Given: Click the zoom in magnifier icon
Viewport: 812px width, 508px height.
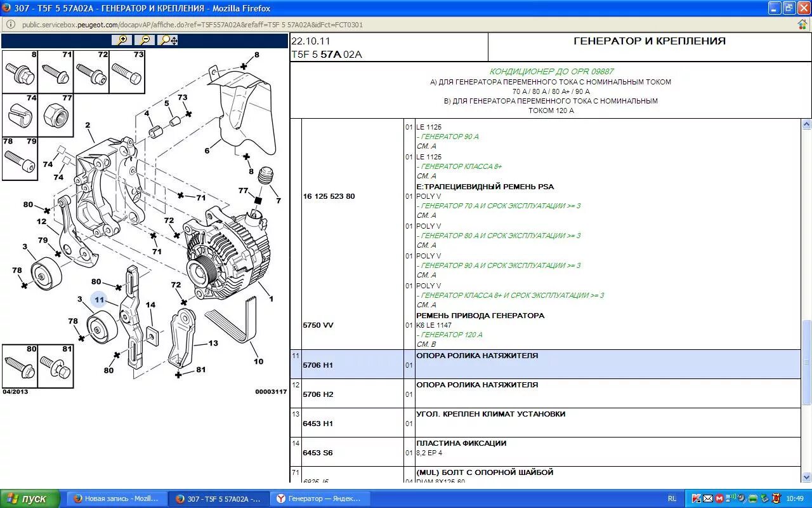Looking at the screenshot, I should [x=121, y=40].
